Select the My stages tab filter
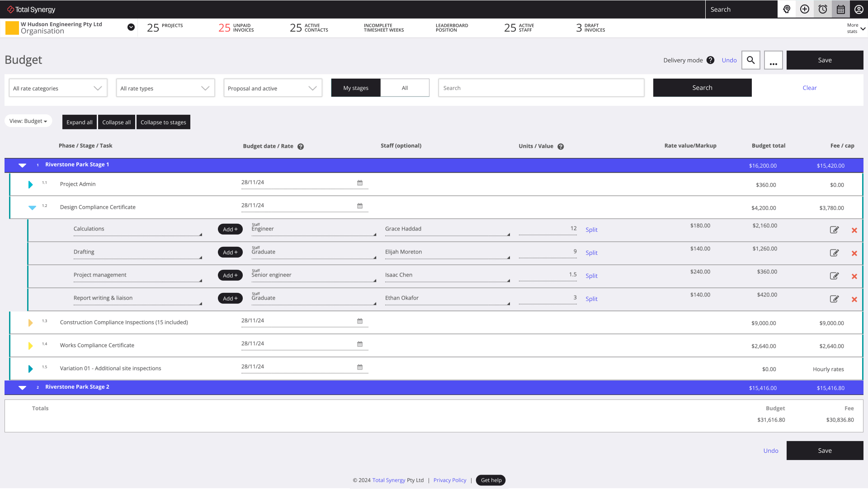868x489 pixels. click(355, 88)
